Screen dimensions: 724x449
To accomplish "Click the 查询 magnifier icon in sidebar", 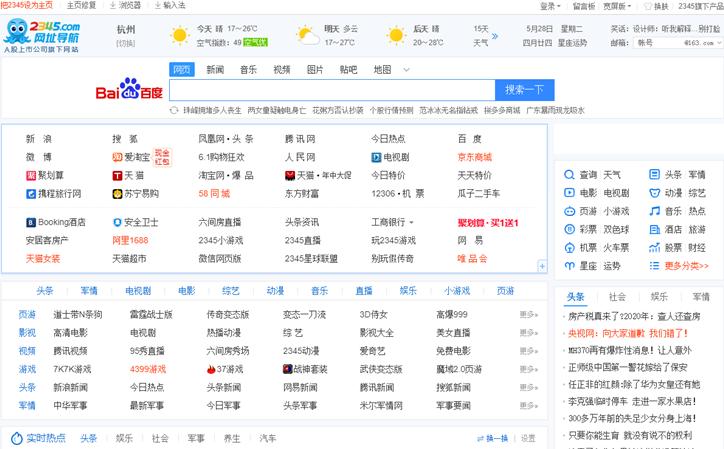I will pos(569,175).
